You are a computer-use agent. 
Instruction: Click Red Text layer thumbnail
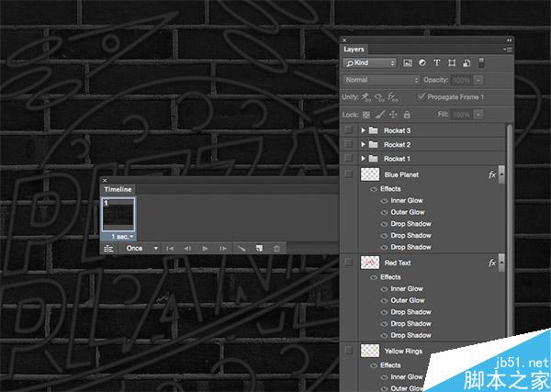pos(370,263)
